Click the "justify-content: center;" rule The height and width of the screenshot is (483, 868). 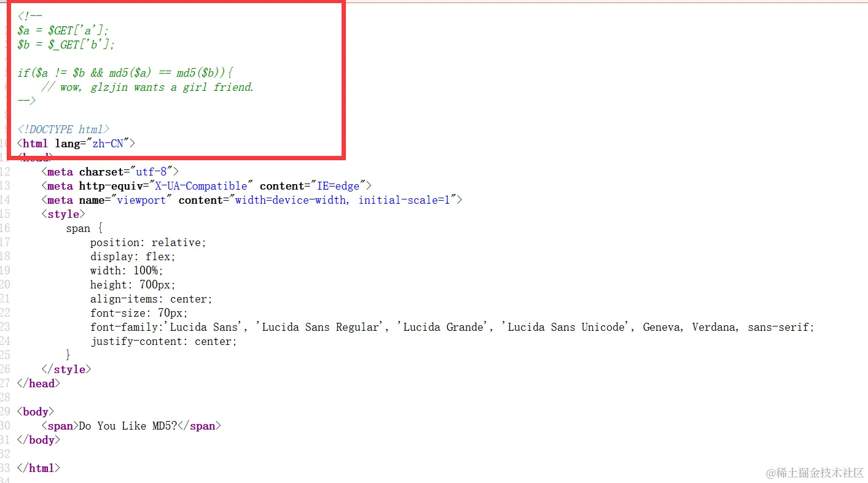point(163,341)
